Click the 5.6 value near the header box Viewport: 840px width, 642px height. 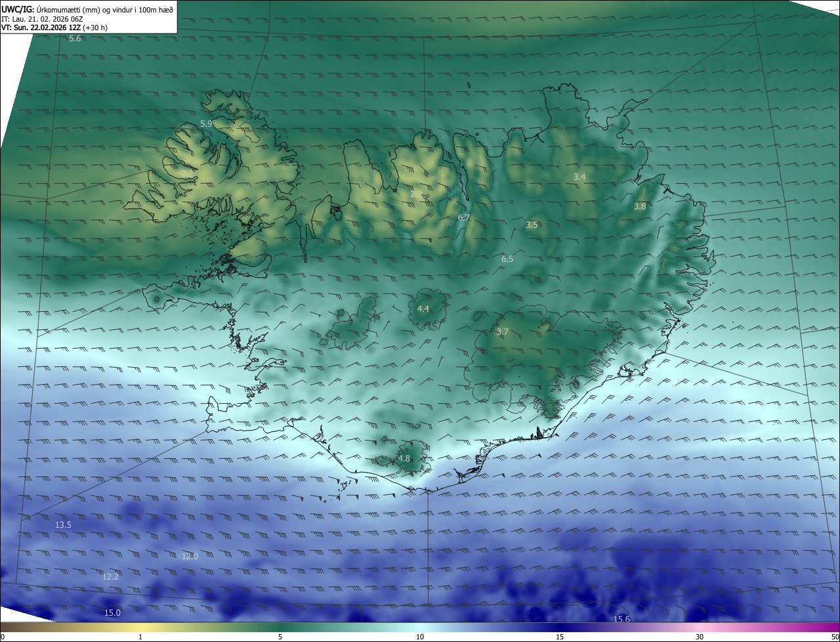point(75,39)
